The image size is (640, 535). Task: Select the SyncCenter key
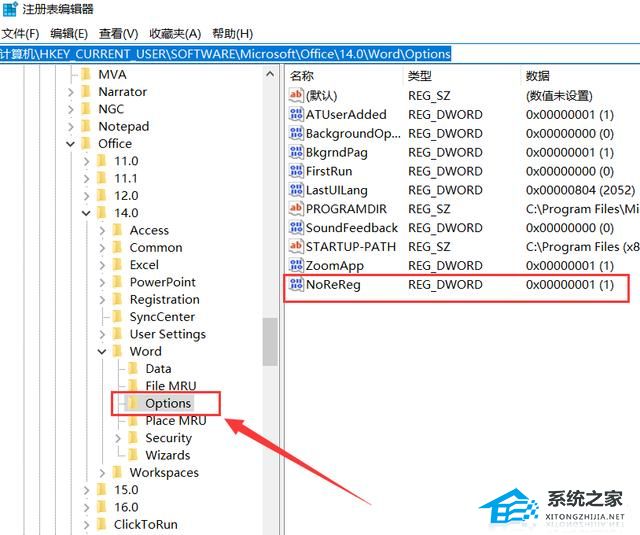(162, 317)
